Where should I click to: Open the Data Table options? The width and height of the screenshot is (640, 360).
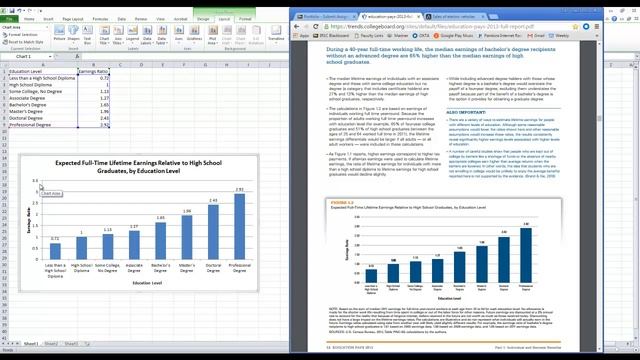tap(162, 35)
